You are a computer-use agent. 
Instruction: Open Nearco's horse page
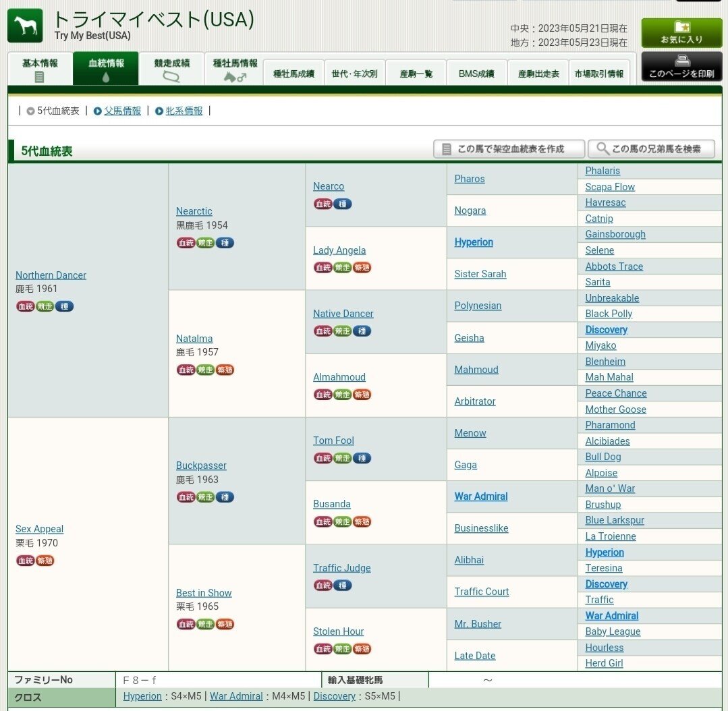(x=329, y=186)
